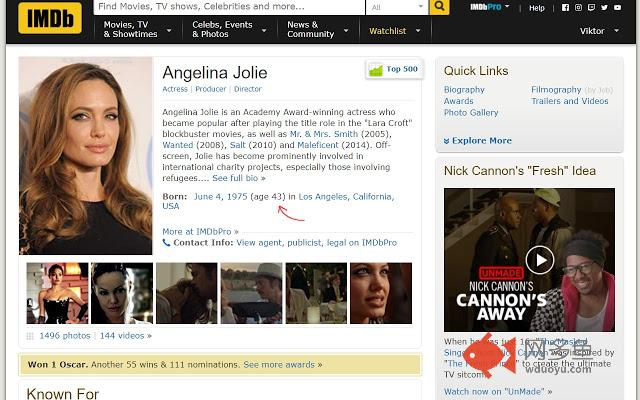Click the Director job link

pyautogui.click(x=248, y=89)
